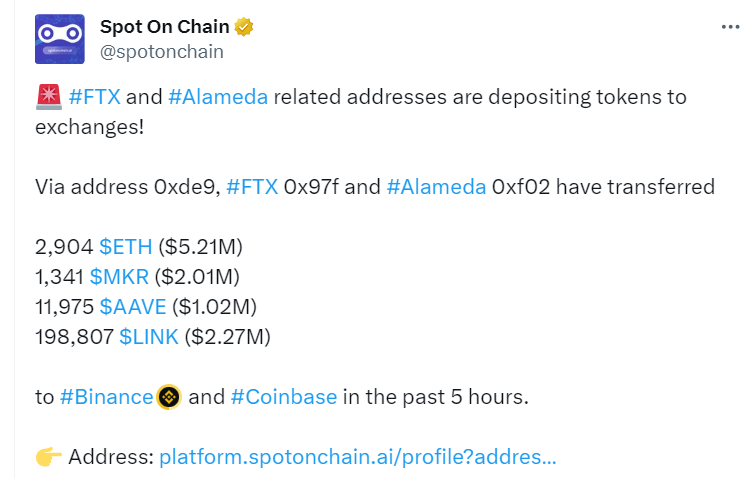Image resolution: width=750 pixels, height=479 pixels.
Task: Click the pointing hand emoji
Action: 49,457
